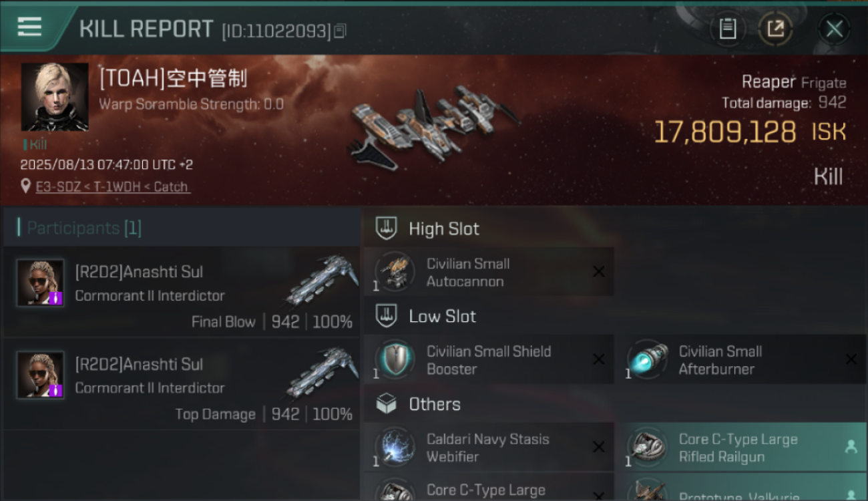Select the Caldari Navy Stasis Webifier icon
The height and width of the screenshot is (501, 868).
coord(395,448)
